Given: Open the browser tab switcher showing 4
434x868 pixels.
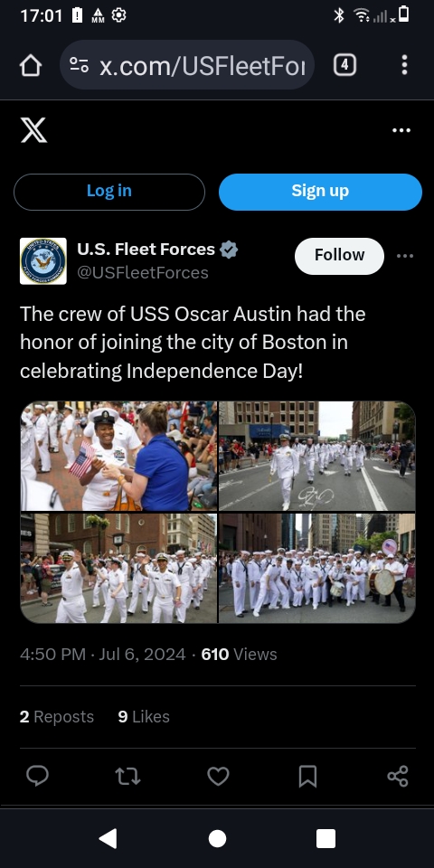Looking at the screenshot, I should (x=344, y=65).
